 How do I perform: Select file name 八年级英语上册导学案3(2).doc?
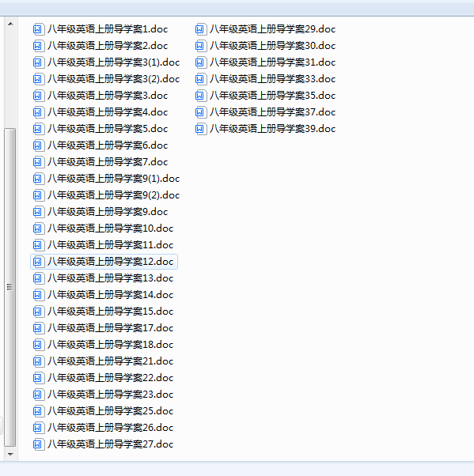(x=114, y=79)
